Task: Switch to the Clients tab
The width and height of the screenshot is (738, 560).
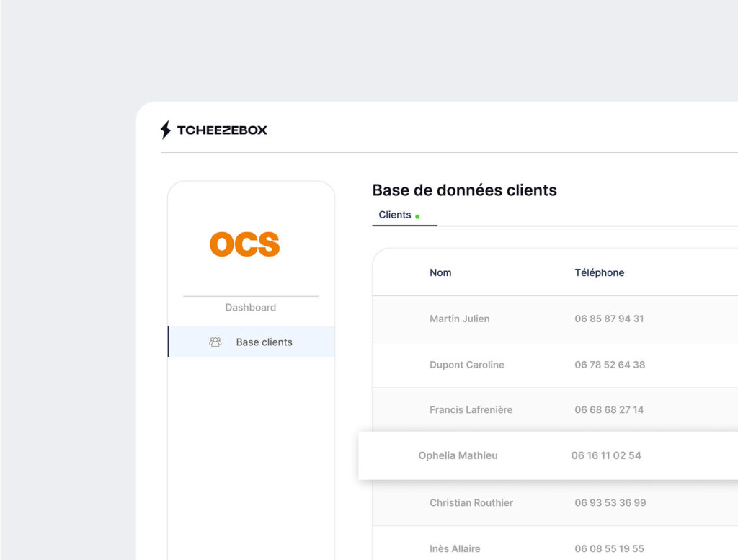Action: (395, 215)
